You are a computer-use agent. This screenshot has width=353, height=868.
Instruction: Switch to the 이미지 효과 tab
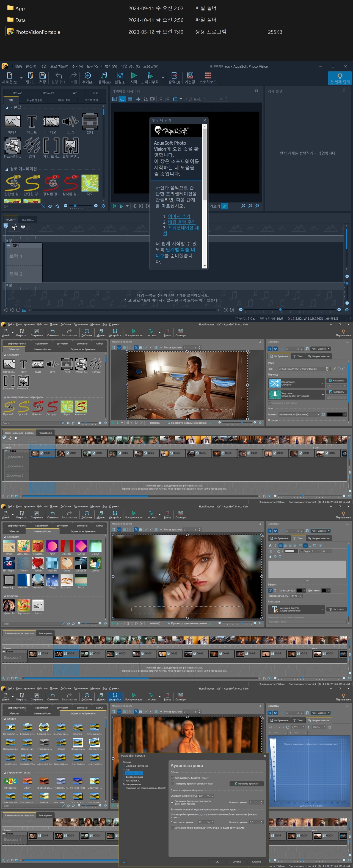64,100
